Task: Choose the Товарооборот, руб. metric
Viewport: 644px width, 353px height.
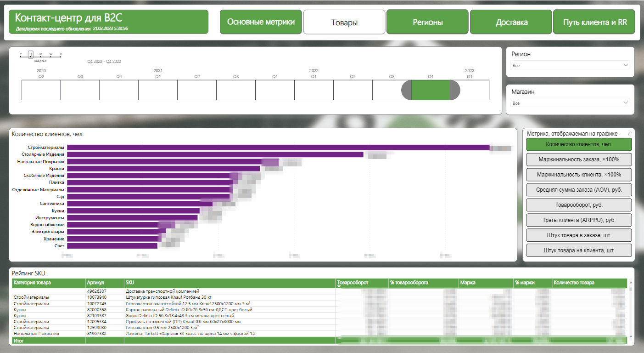Action: tap(579, 205)
